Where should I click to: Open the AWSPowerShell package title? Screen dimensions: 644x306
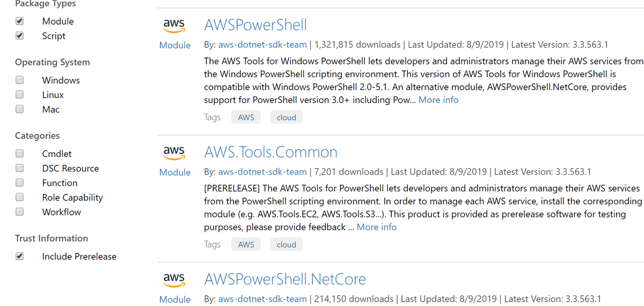pos(255,25)
